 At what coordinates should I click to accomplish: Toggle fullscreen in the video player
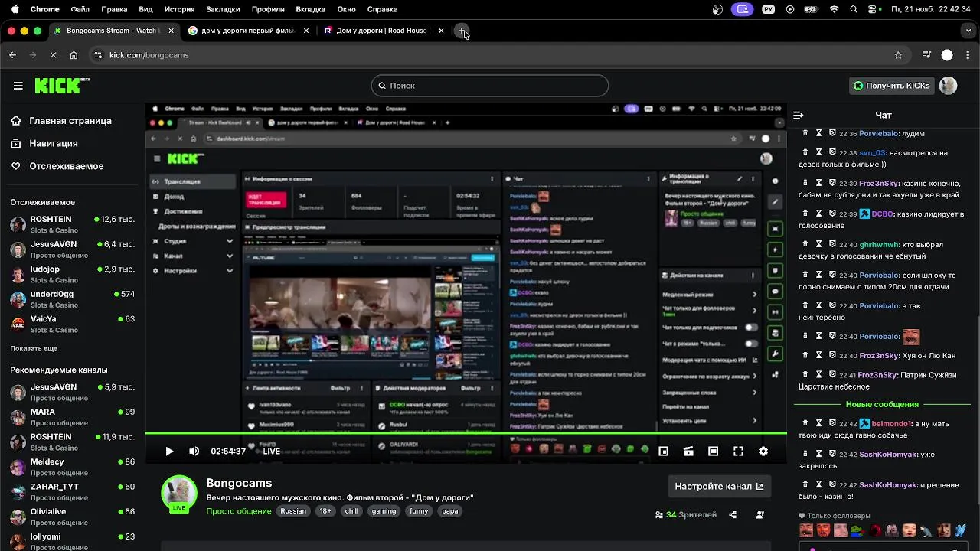click(738, 452)
